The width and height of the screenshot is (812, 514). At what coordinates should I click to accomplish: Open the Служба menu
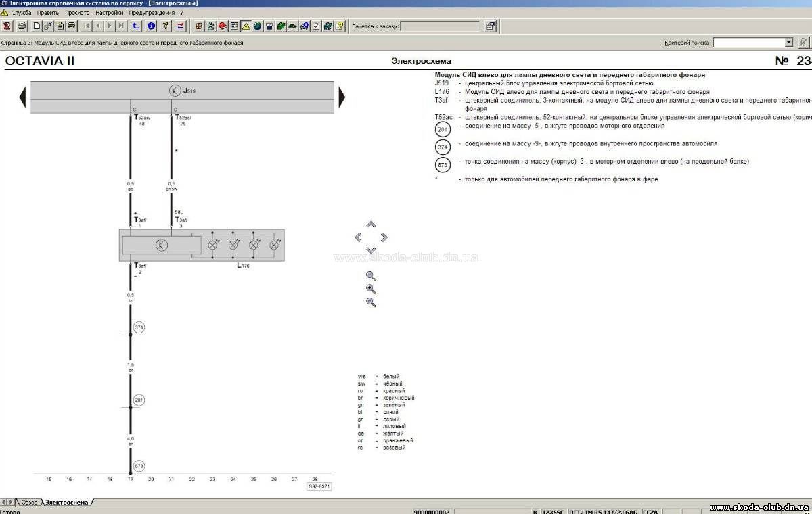[x=21, y=13]
